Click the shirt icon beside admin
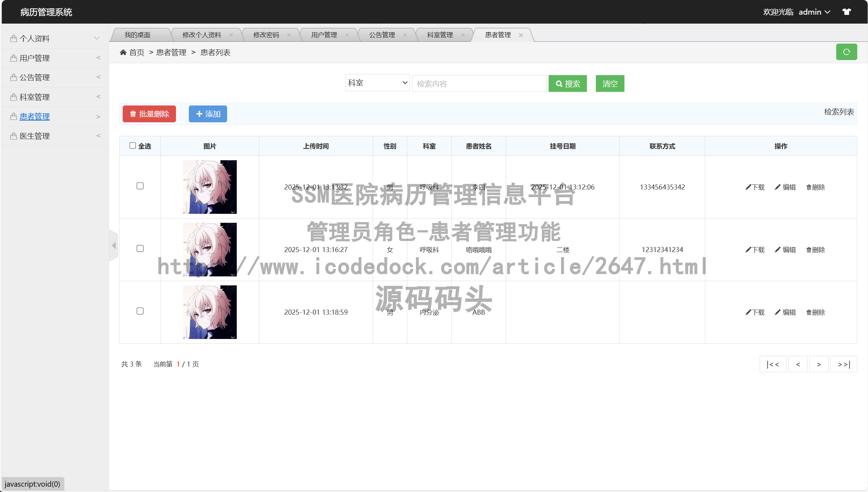The height and width of the screenshot is (492, 868). pos(847,12)
